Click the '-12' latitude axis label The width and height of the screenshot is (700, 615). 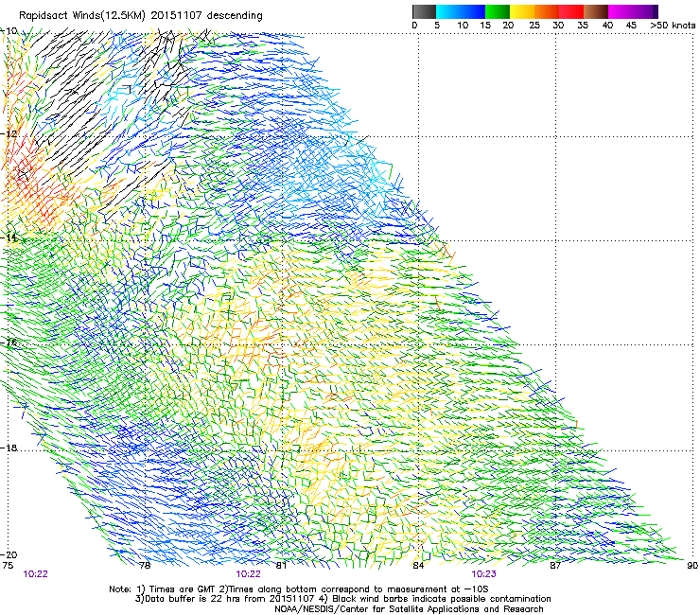coord(9,134)
